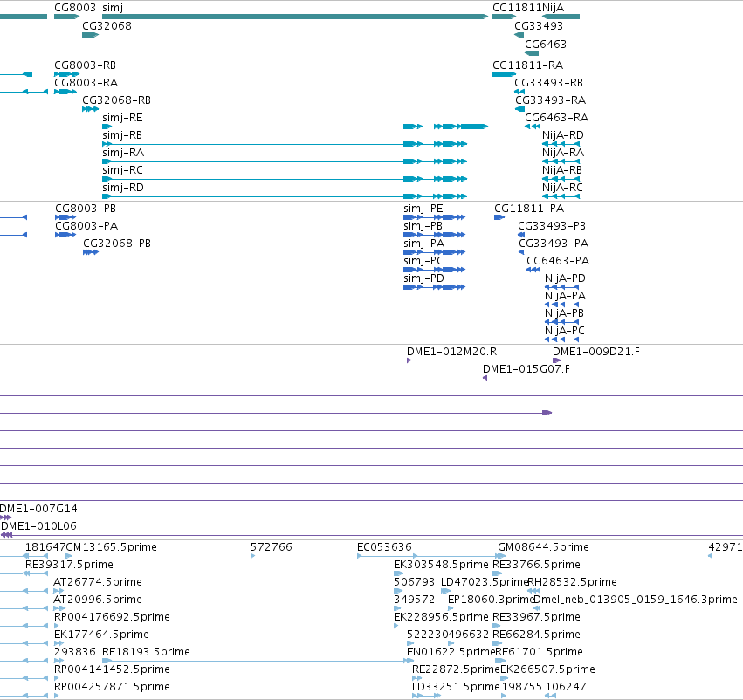Select EST label 572766

(272, 547)
